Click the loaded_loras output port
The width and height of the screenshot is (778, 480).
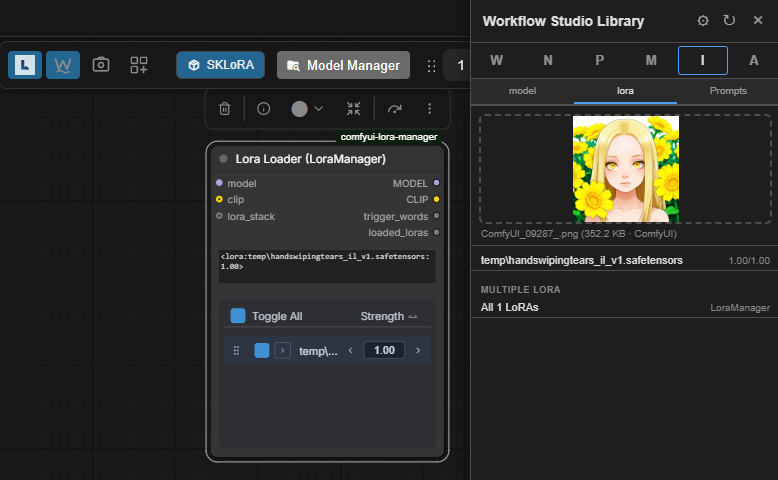pyautogui.click(x=437, y=232)
